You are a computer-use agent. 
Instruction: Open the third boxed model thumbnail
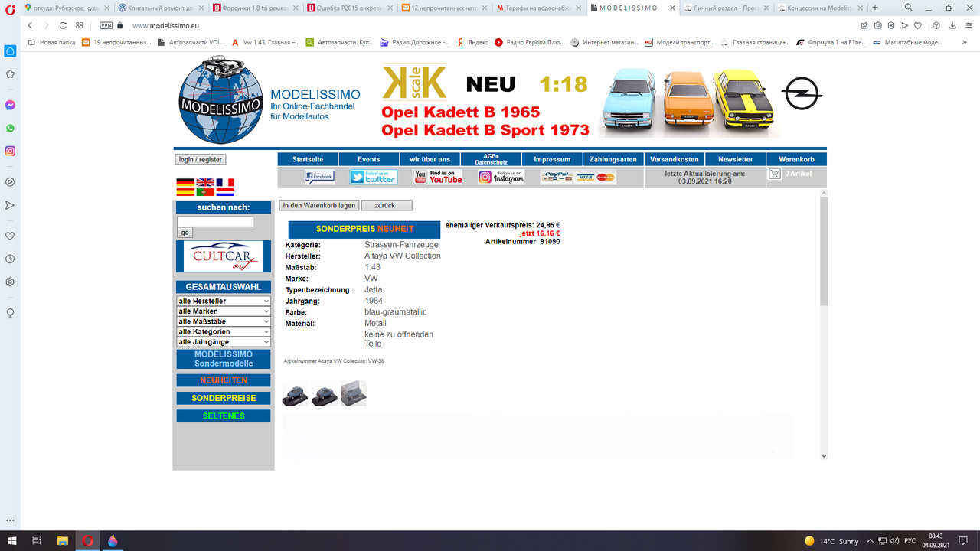point(354,394)
